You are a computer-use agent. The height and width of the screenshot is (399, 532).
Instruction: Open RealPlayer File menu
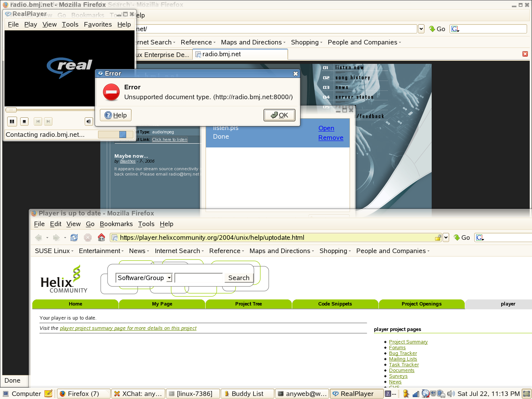13,24
